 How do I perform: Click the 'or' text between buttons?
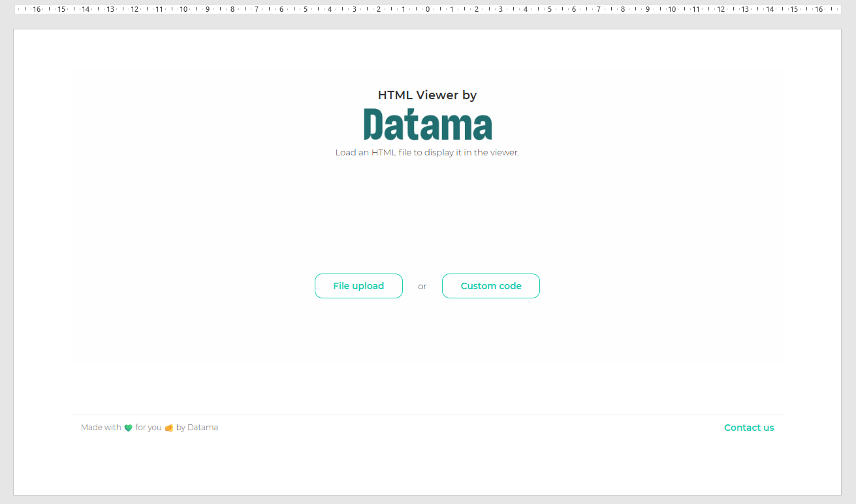(422, 287)
